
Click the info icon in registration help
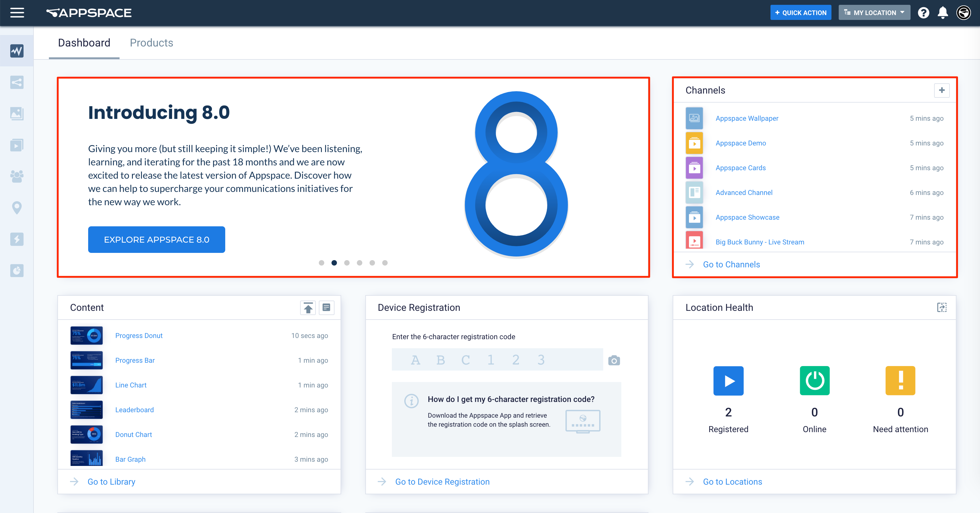pyautogui.click(x=411, y=401)
